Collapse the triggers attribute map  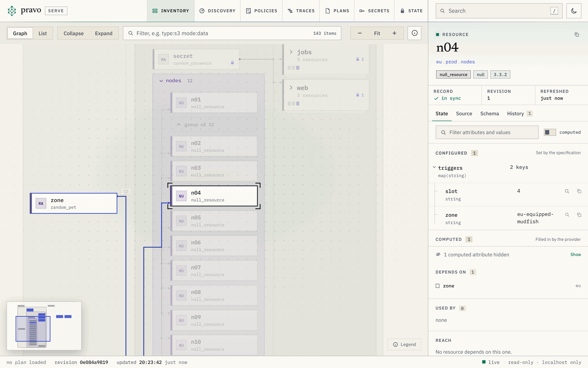(434, 167)
